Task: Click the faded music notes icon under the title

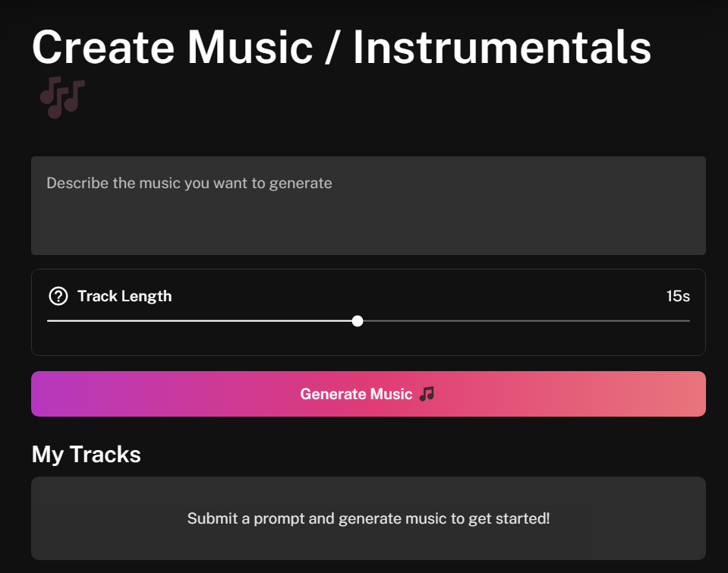Action: click(62, 97)
